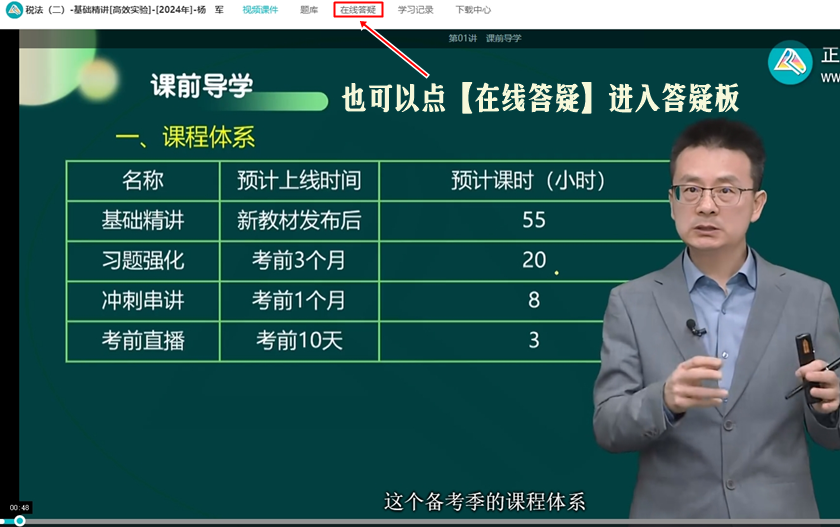Click the 课前导学 slide heading
Image resolution: width=840 pixels, height=527 pixels.
pyautogui.click(x=201, y=86)
